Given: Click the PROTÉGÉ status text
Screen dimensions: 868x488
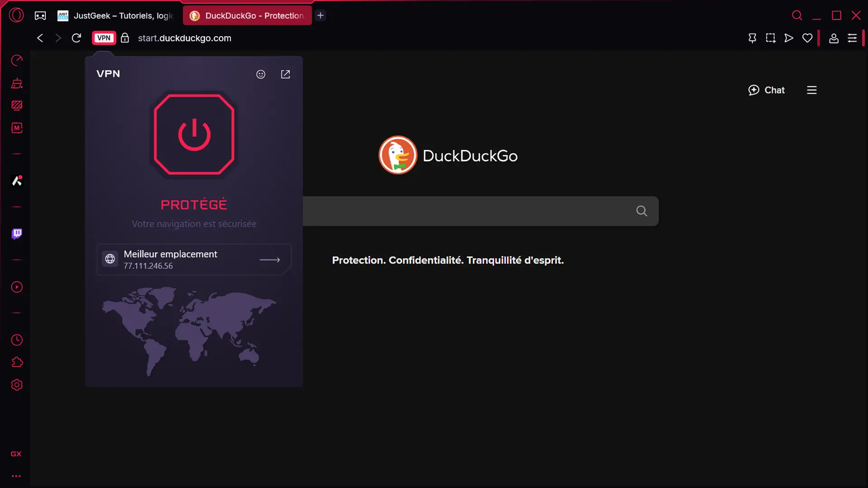Looking at the screenshot, I should (x=194, y=205).
